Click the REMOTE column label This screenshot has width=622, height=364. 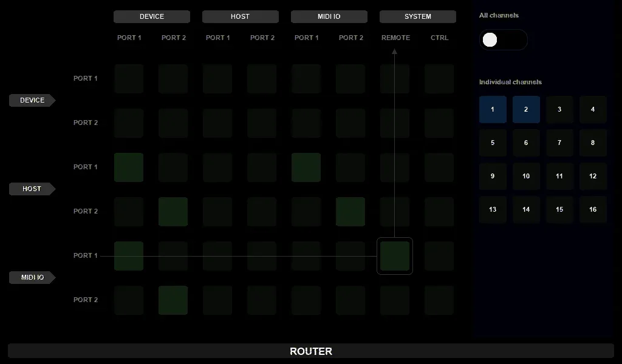point(395,38)
